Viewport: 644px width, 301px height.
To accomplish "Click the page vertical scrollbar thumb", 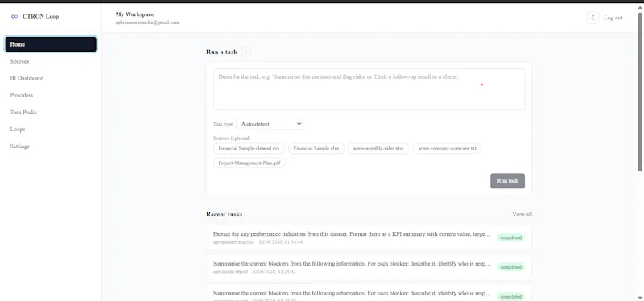I will point(640,92).
